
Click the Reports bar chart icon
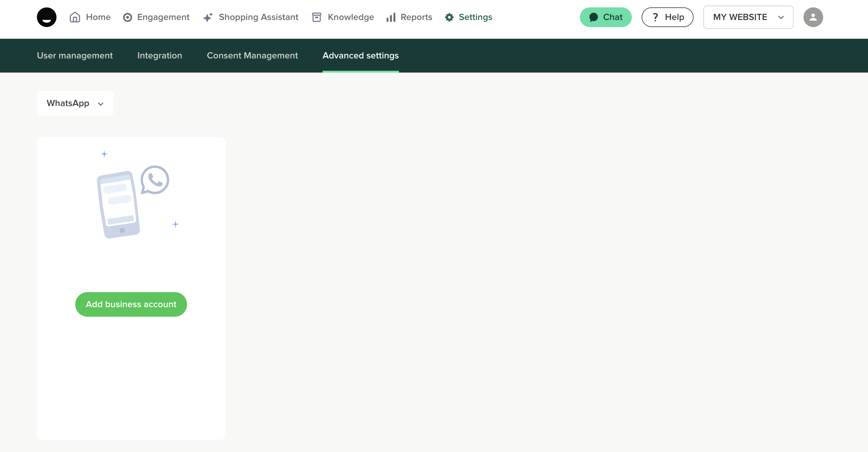(x=391, y=17)
